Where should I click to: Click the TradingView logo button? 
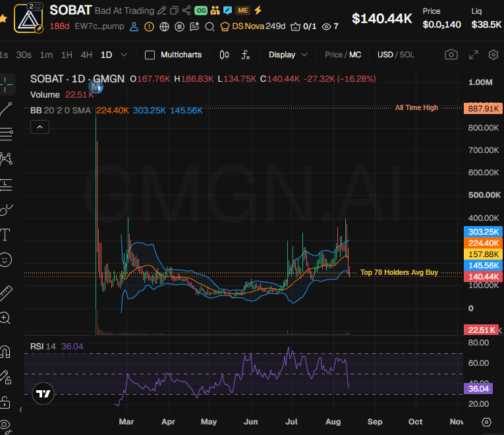43,393
